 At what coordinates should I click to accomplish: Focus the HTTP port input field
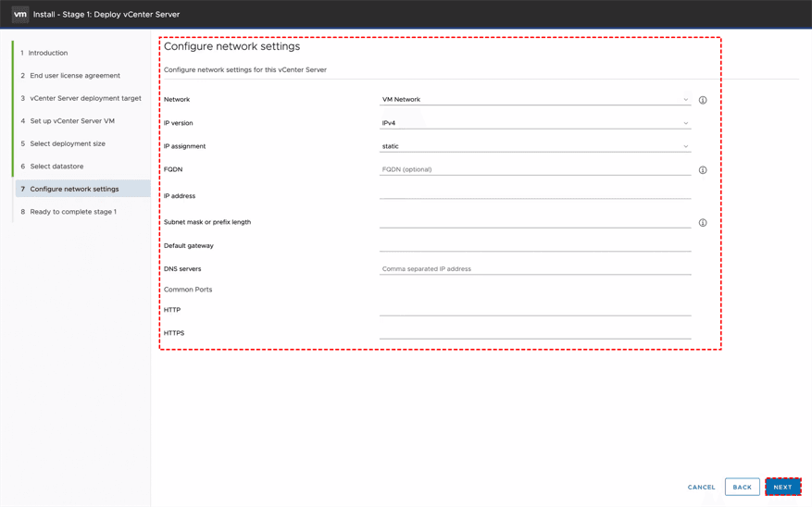click(x=535, y=309)
